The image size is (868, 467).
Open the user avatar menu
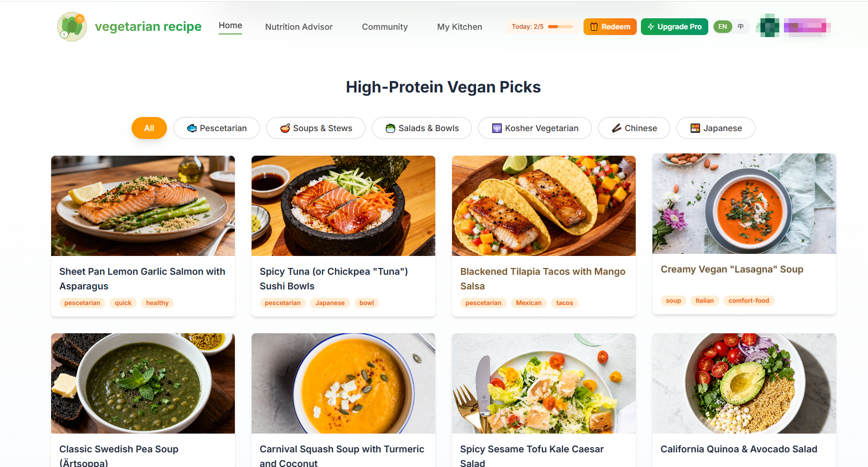(x=767, y=26)
